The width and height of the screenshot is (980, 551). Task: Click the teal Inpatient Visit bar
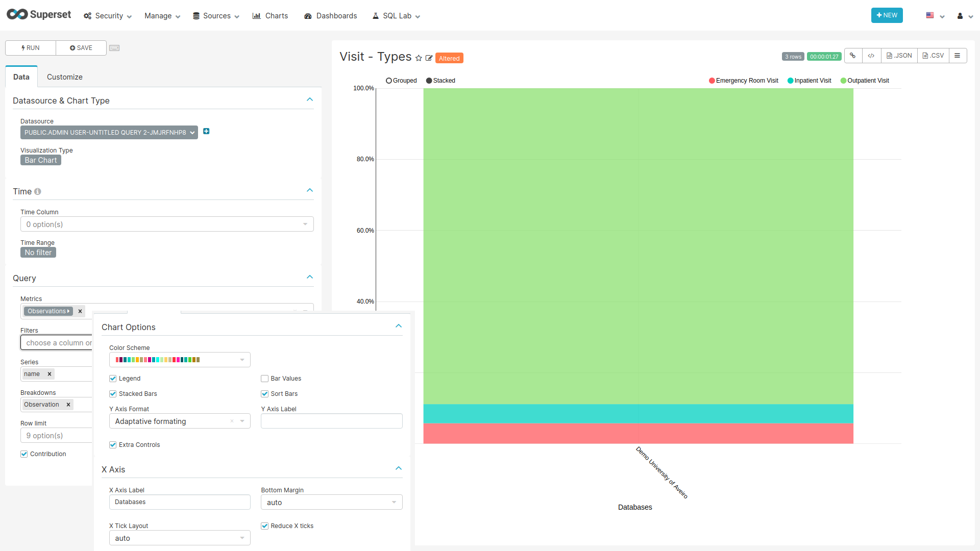(638, 414)
